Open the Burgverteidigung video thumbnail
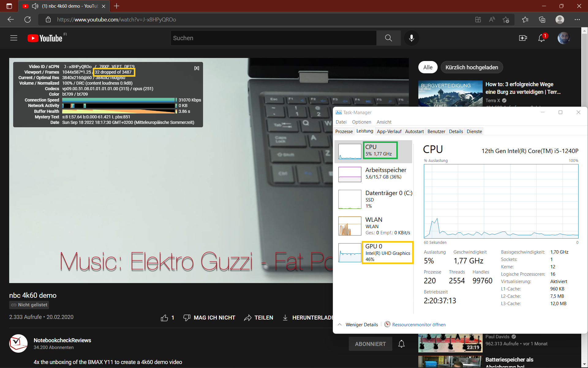The height and width of the screenshot is (368, 588). pos(450,93)
